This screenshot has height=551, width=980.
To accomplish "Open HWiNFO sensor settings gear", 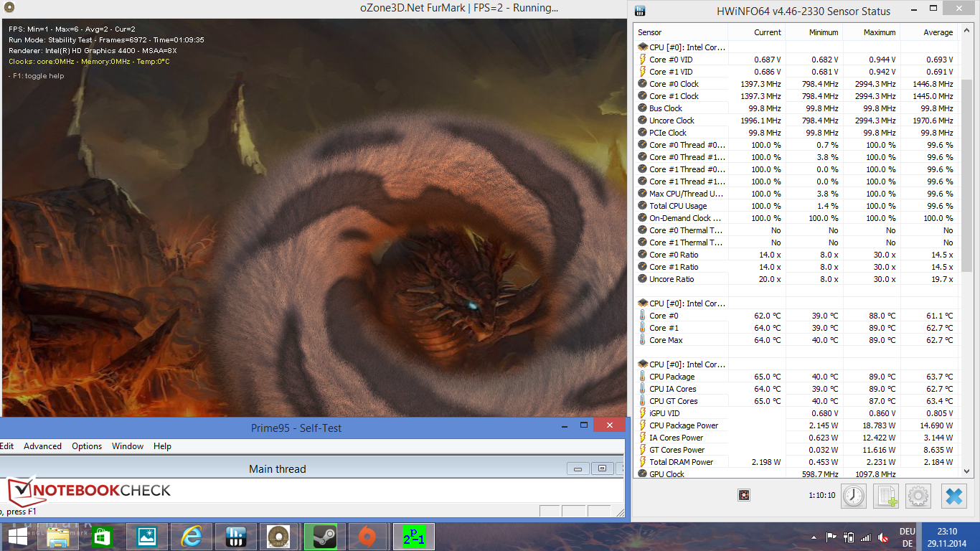I will (x=919, y=496).
